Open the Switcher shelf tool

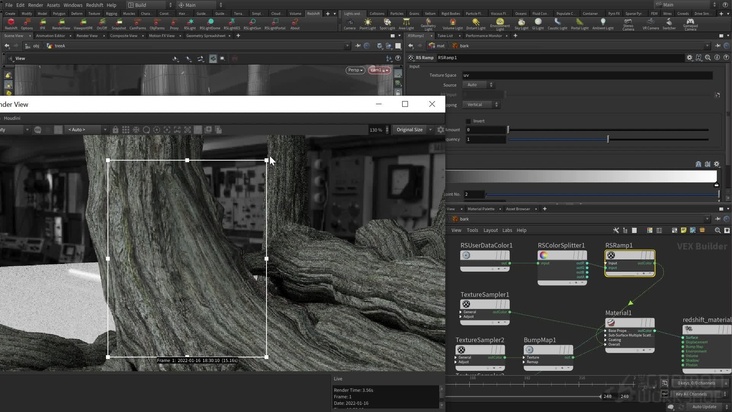click(x=669, y=23)
